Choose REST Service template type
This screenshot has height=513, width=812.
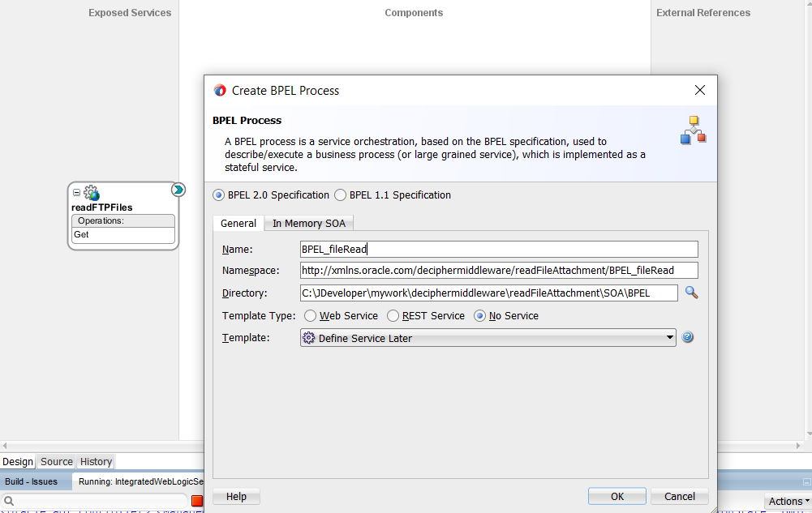click(x=393, y=316)
